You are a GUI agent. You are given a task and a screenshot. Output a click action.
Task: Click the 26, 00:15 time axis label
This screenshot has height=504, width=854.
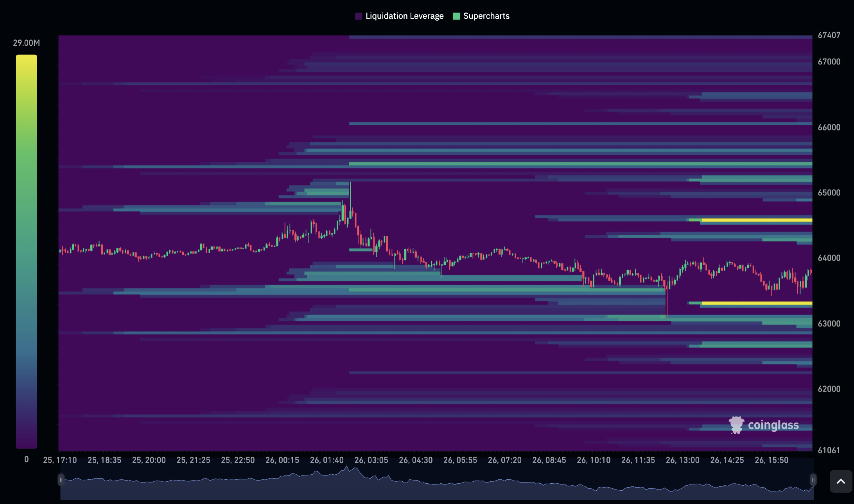pyautogui.click(x=282, y=460)
